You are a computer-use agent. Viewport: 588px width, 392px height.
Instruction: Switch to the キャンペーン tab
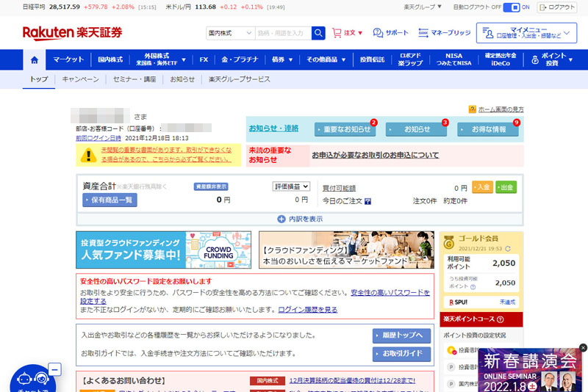[x=80, y=79]
